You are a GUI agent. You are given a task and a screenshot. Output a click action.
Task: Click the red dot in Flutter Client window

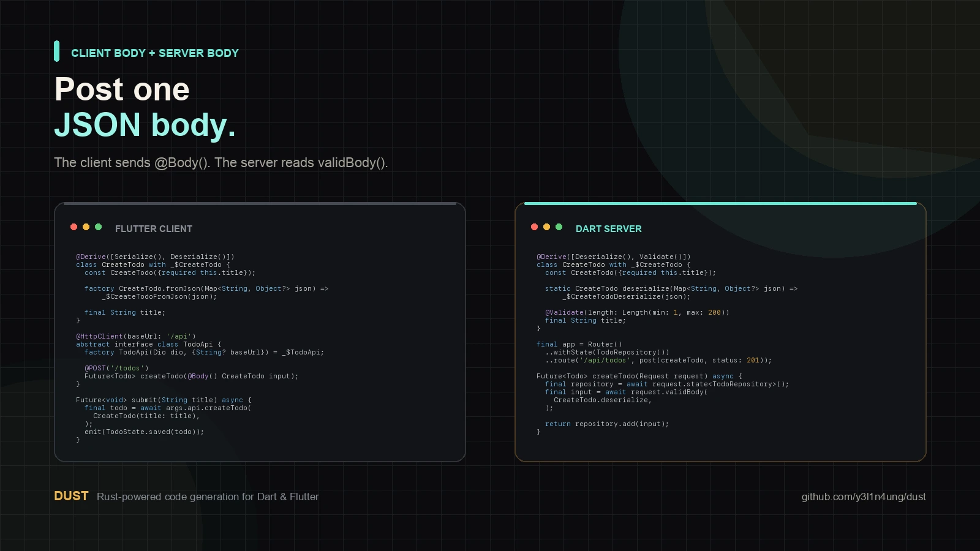click(73, 227)
